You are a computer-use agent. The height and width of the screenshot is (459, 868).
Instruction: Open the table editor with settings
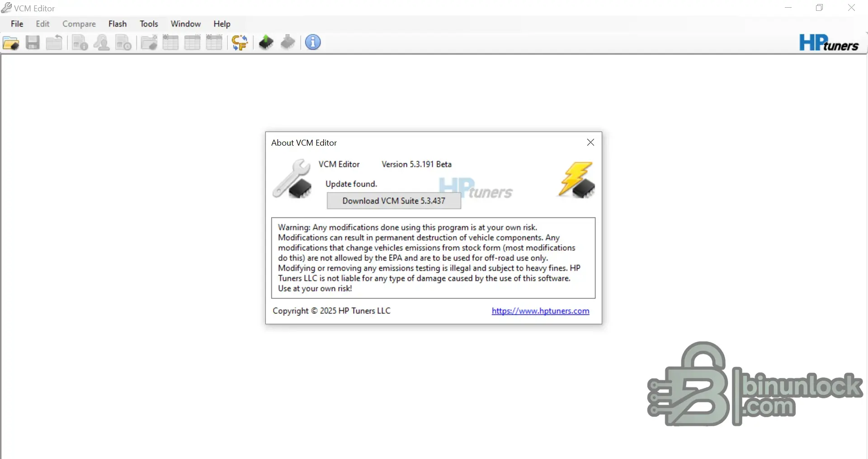(x=170, y=43)
